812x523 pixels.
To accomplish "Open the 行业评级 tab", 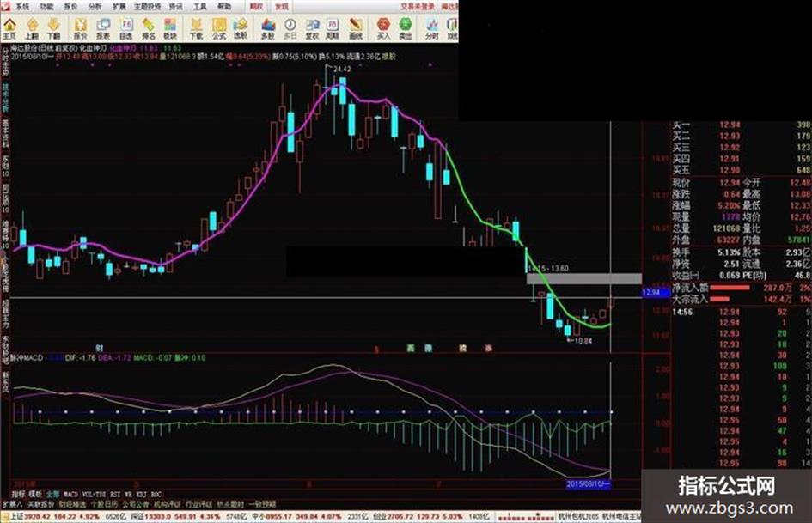I will pos(198,504).
